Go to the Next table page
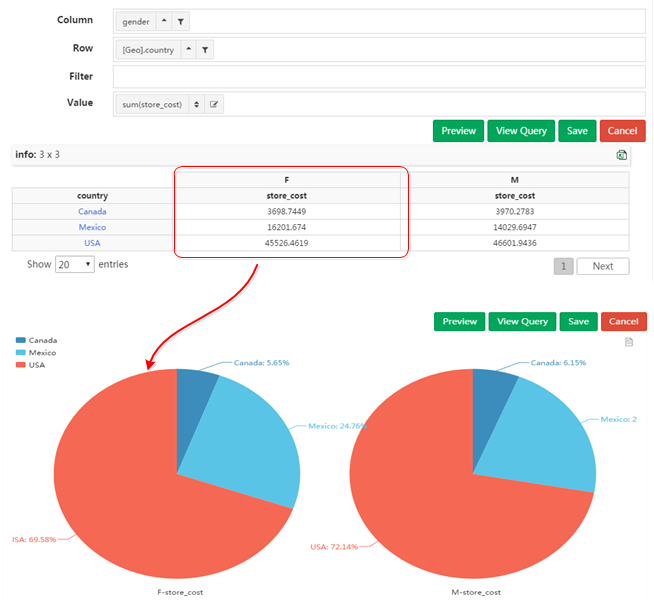Image resolution: width=654 pixels, height=605 pixels. tap(603, 266)
